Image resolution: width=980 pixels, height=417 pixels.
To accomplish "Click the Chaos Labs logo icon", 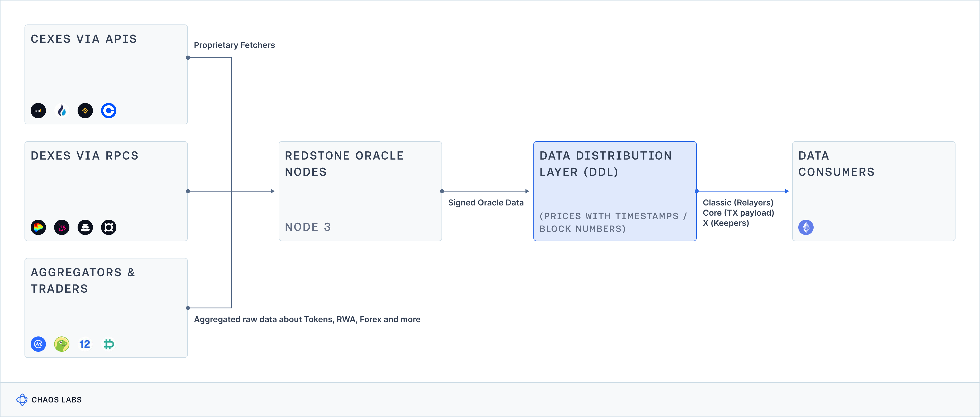I will click(22, 399).
